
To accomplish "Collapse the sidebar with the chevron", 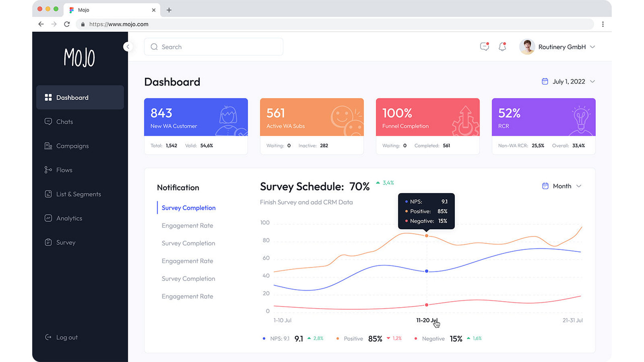I will click(129, 46).
